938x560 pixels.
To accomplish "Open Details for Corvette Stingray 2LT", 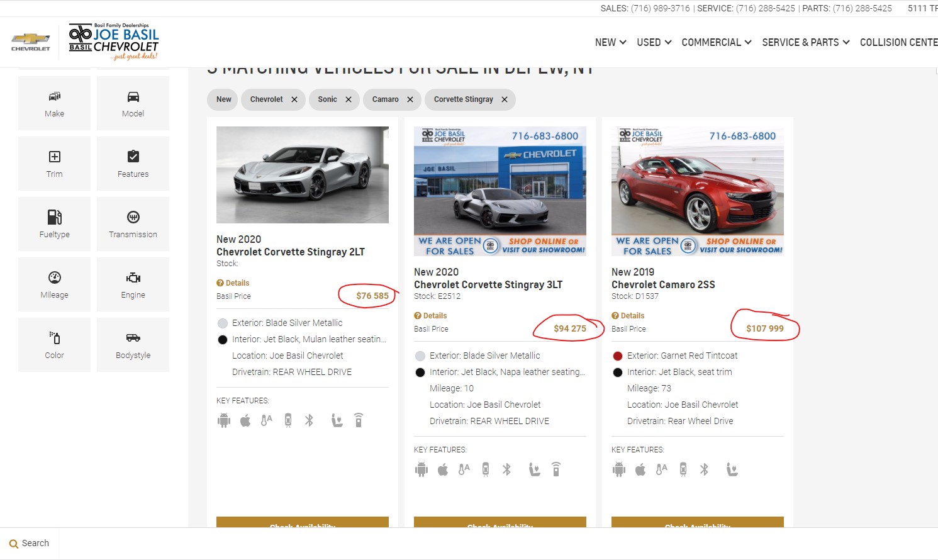I will click(x=233, y=283).
